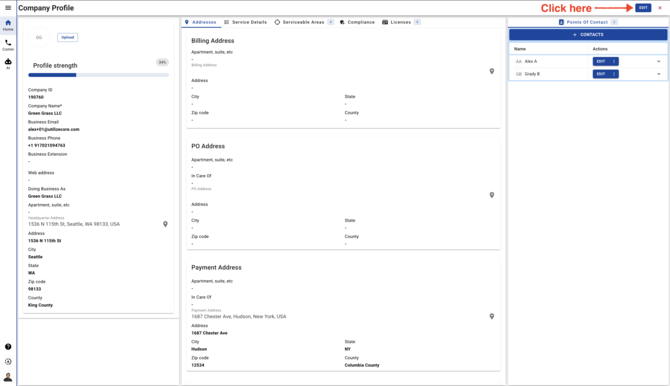Open the three-dot menu in Alex A's row
The image size is (670, 386).
(x=614, y=62)
